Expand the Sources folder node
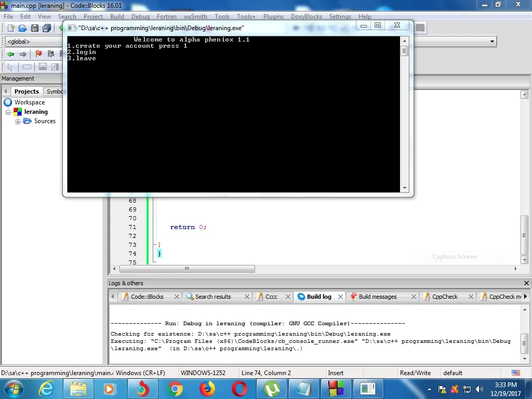The width and height of the screenshot is (532, 399). [18, 122]
